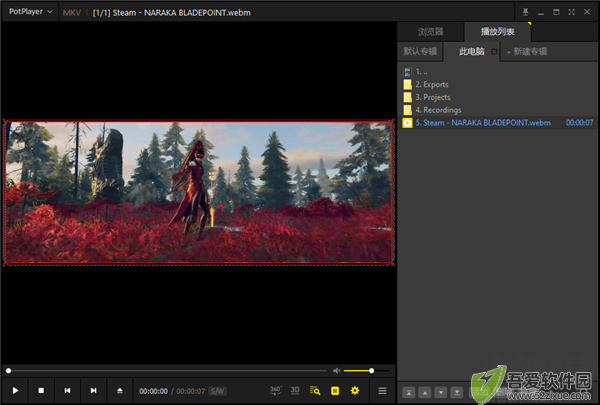Screen dimensions: 600x405
Task: Create a new album with 新建专辑
Action: (x=527, y=51)
